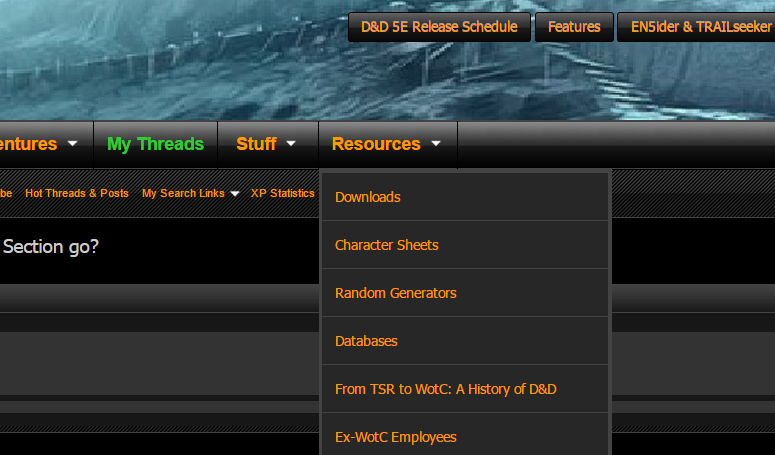Go to My Threads tab

(155, 144)
